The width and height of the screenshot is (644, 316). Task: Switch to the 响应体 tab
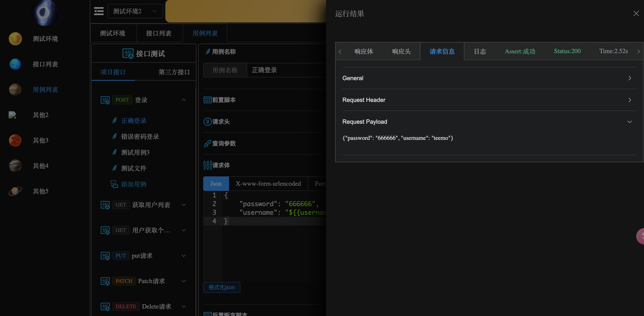(364, 51)
